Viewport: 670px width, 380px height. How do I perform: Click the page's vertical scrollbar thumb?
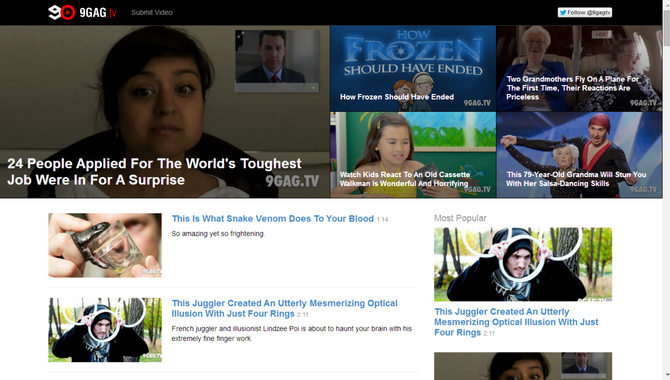click(667, 28)
